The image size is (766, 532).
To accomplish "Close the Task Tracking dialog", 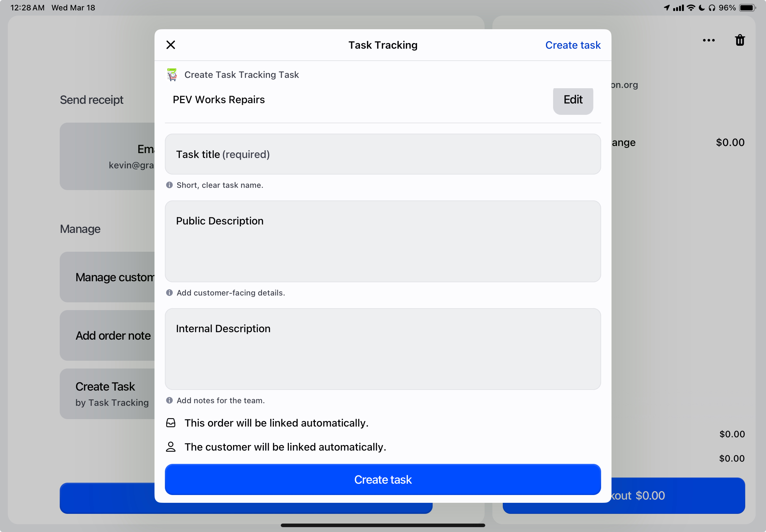I will click(170, 45).
